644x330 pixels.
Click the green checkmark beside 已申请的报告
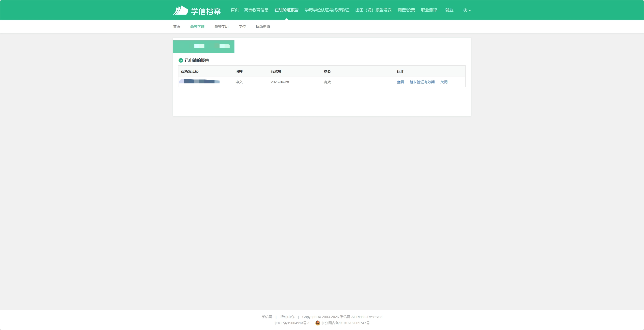click(x=181, y=60)
